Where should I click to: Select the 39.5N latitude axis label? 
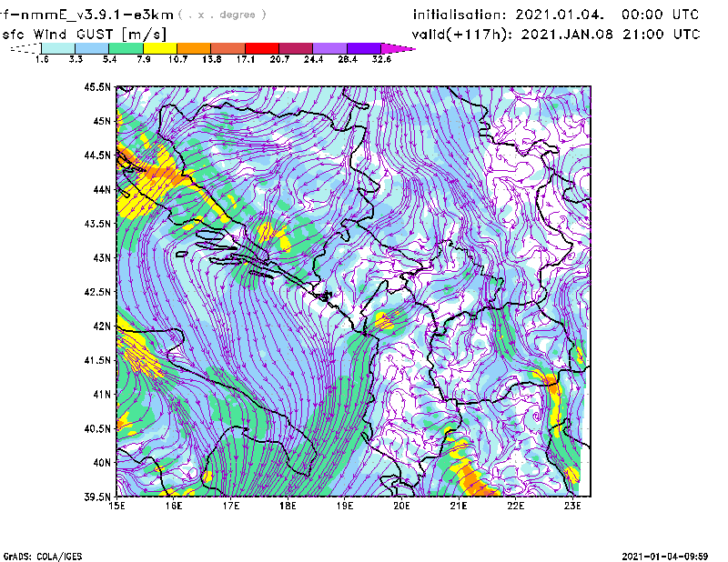pyautogui.click(x=97, y=497)
